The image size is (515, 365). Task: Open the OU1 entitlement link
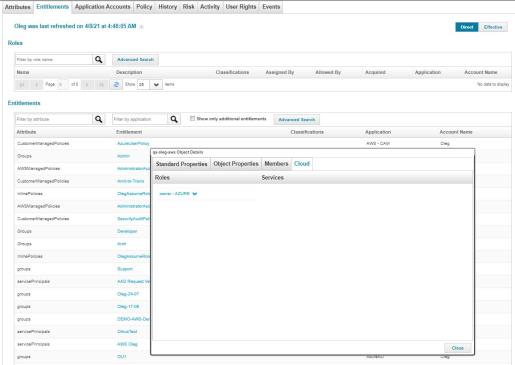coord(122,357)
